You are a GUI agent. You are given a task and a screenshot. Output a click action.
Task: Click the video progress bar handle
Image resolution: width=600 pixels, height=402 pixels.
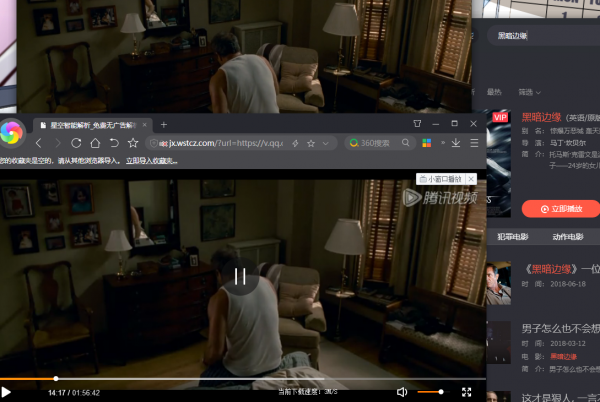[x=56, y=379]
